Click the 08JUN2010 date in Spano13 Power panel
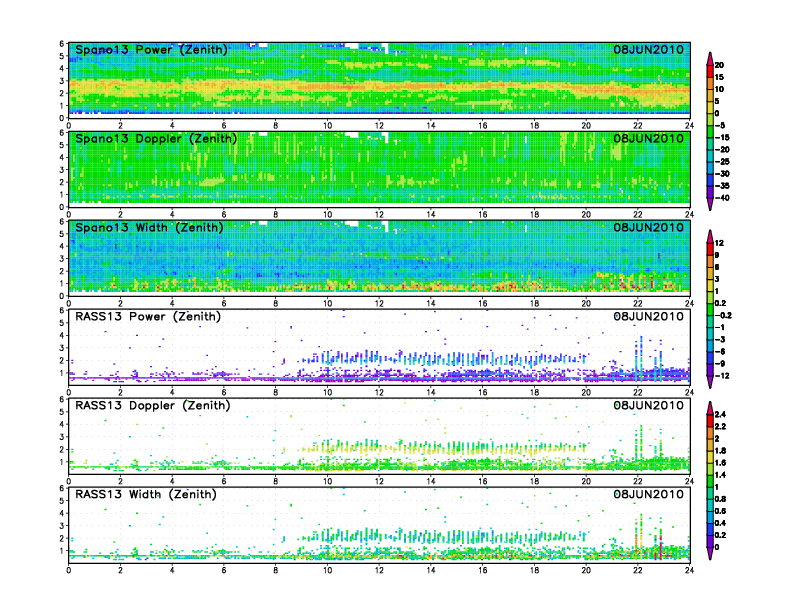Viewport: 792px width, 612px height. (x=649, y=50)
